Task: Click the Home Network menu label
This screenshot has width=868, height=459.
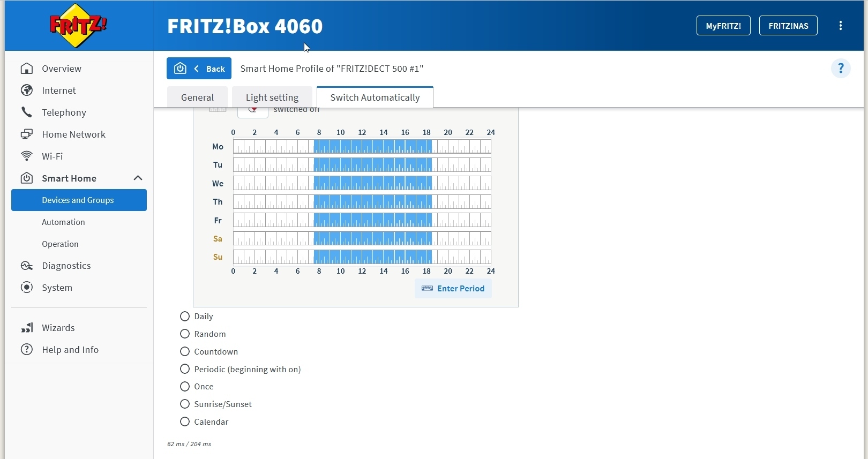Action: [74, 134]
